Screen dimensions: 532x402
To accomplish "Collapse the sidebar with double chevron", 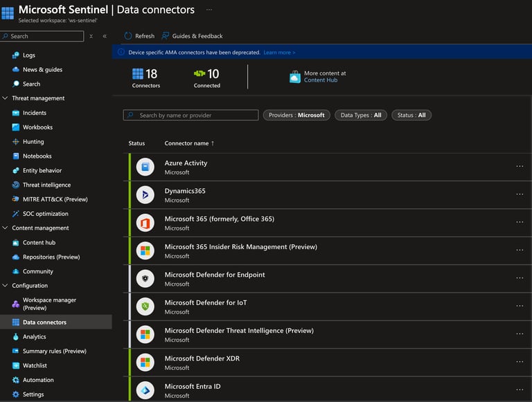I will (105, 36).
